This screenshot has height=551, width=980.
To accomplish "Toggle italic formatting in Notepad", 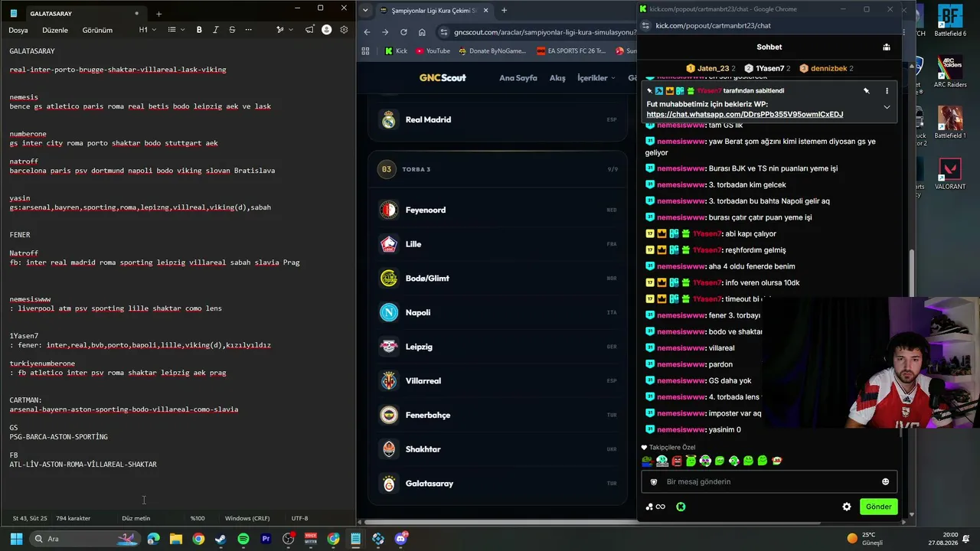I will click(x=215, y=30).
